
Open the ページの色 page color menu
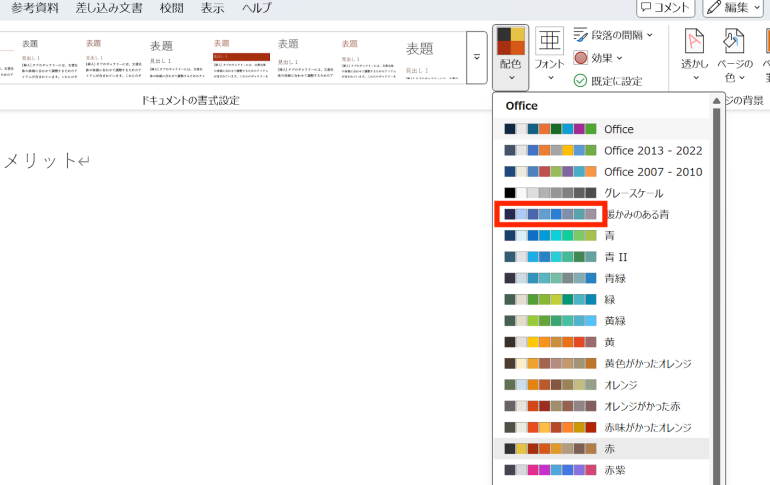[735, 56]
